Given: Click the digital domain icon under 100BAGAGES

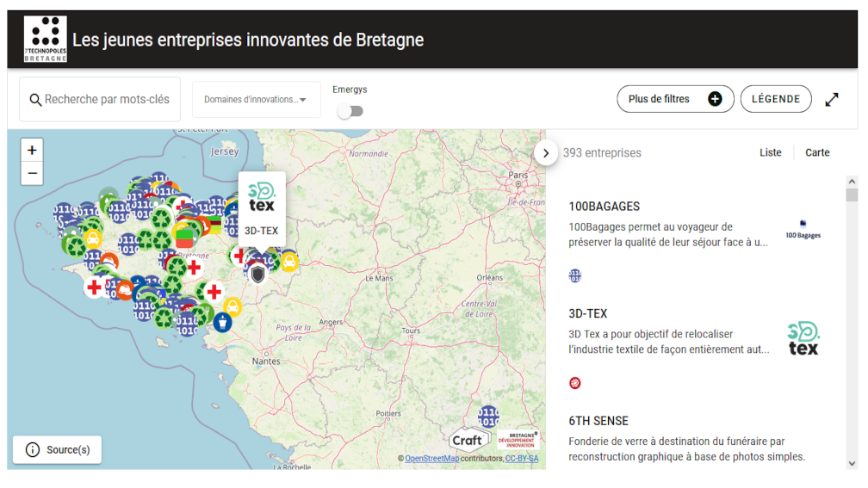Looking at the screenshot, I should (x=575, y=275).
